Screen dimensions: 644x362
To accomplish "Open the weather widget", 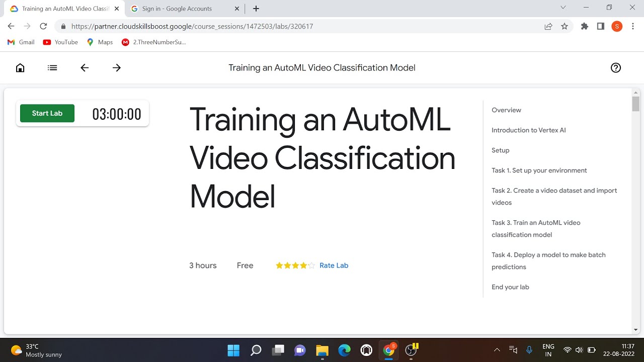I will 36,350.
